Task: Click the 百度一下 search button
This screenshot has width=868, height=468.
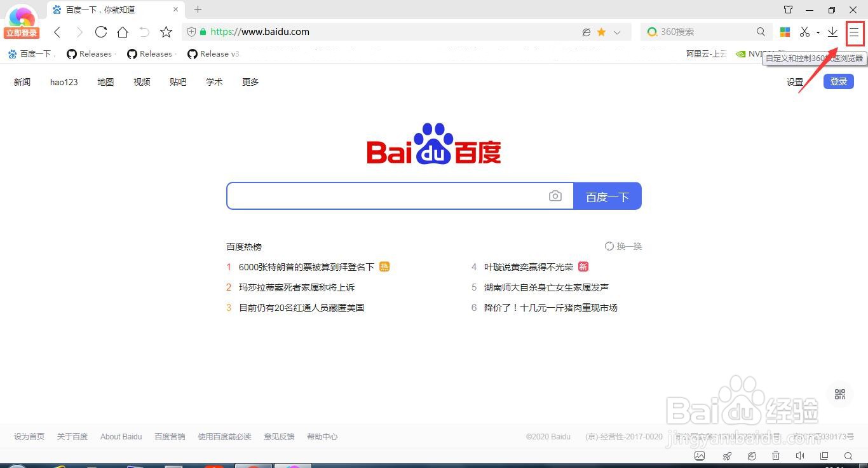Action: 607,196
